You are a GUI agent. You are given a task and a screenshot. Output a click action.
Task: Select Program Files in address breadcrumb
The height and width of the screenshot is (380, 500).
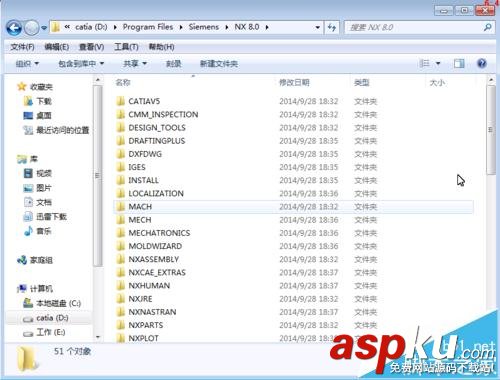pyautogui.click(x=148, y=27)
